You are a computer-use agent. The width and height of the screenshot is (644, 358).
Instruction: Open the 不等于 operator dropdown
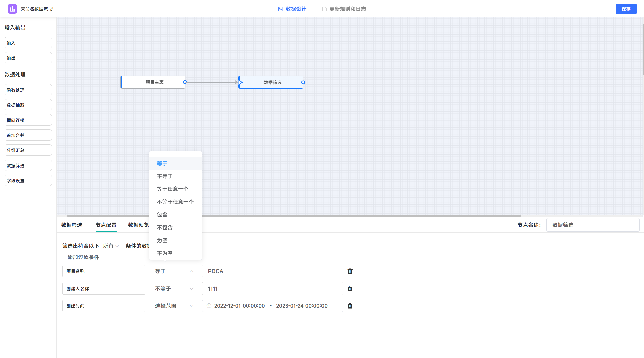[174, 289]
